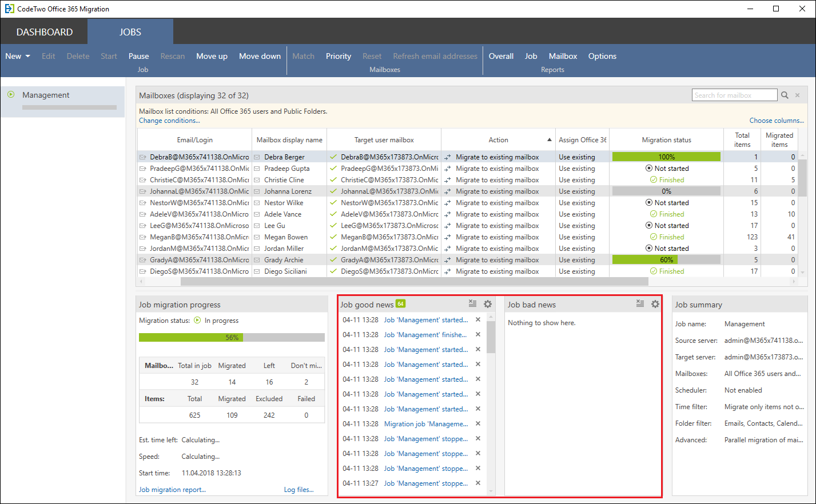Image resolution: width=816 pixels, height=504 pixels.
Task: Open the Log files link
Action: pos(298,490)
